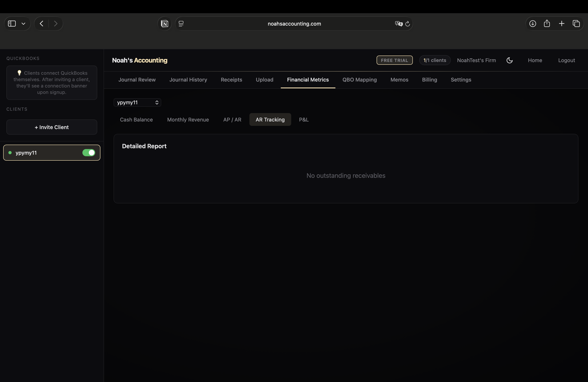Screen dimensions: 588x382
Task: Open the Upload tab
Action: (264, 80)
